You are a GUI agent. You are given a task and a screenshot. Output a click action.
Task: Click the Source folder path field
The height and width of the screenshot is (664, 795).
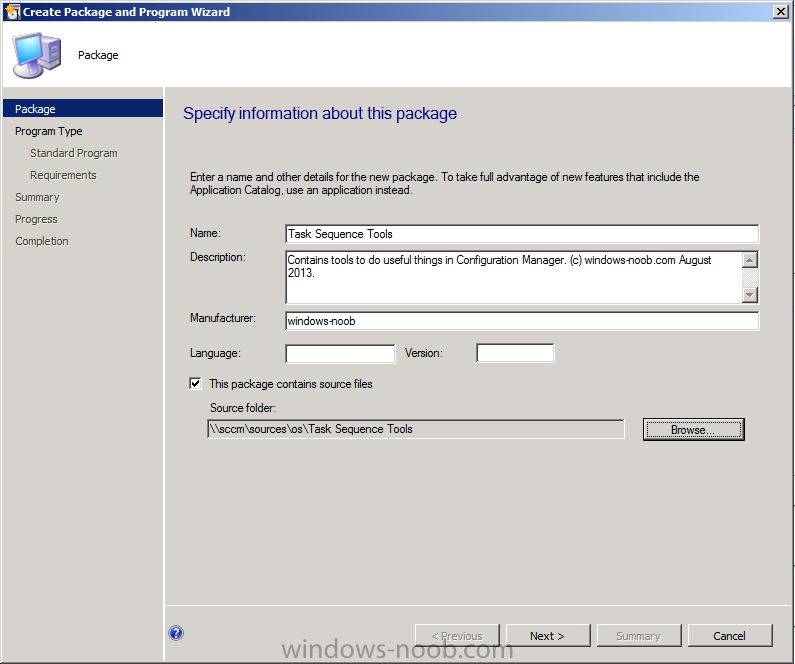click(x=416, y=429)
